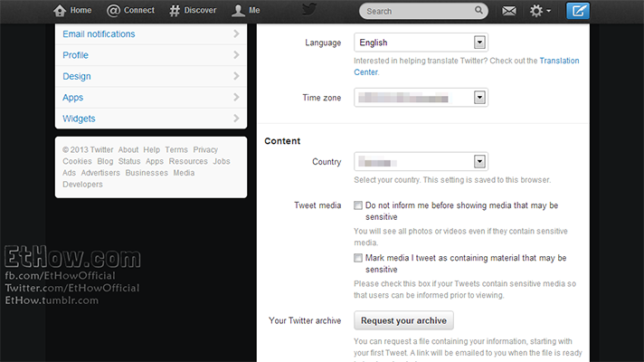Click the Discover hashtag icon
This screenshot has height=362, width=644.
point(175,11)
